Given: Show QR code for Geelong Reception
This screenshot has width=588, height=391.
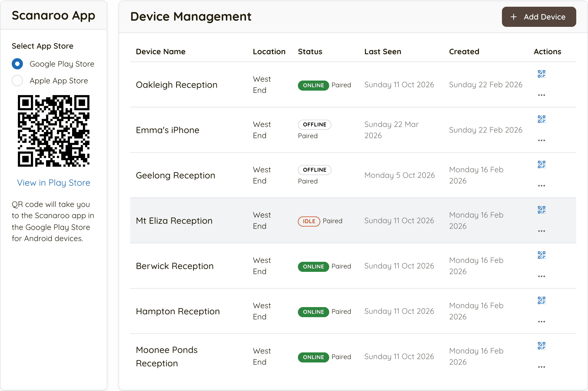Looking at the screenshot, I should coord(541,164).
